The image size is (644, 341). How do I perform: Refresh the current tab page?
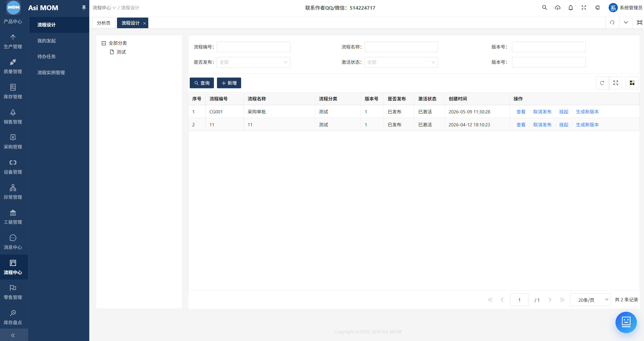pos(612,23)
